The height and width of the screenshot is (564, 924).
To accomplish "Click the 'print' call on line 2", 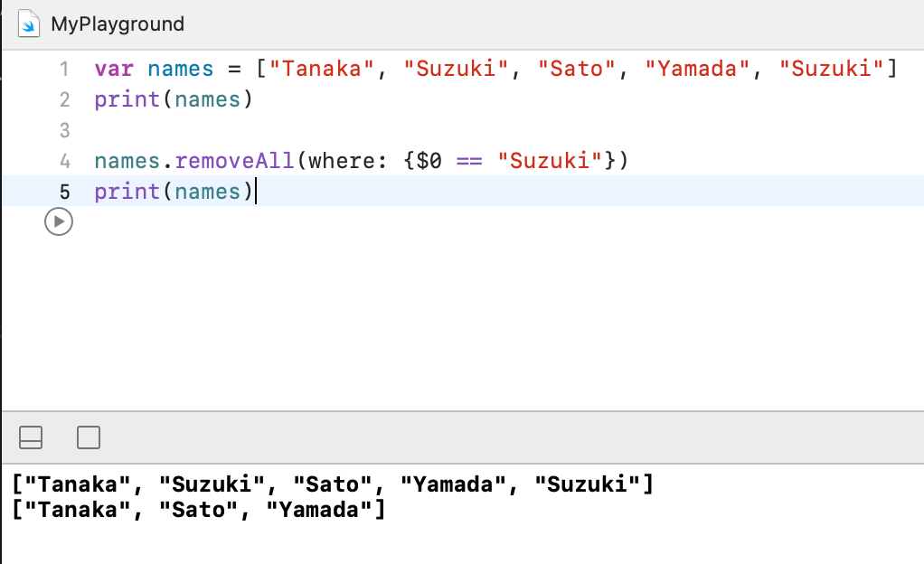I will tap(127, 99).
